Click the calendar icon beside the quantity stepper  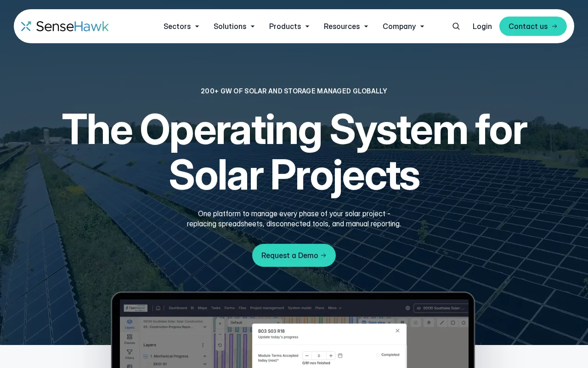340,356
